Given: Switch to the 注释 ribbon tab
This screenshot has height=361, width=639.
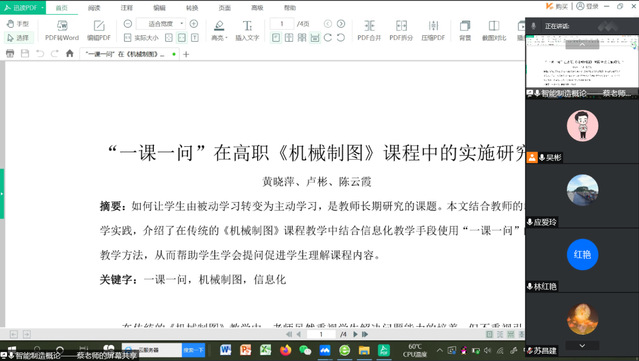Looking at the screenshot, I should point(127,8).
